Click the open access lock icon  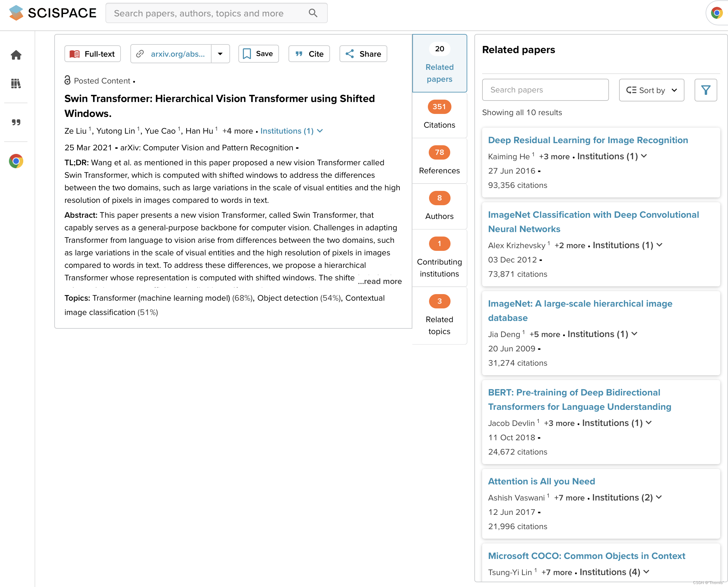point(67,80)
